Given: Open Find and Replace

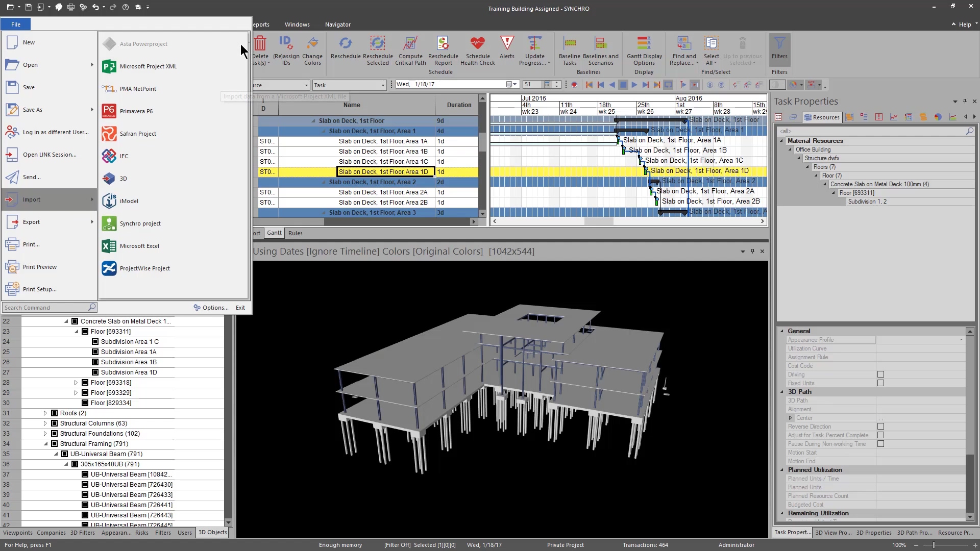Looking at the screenshot, I should click(x=684, y=49).
